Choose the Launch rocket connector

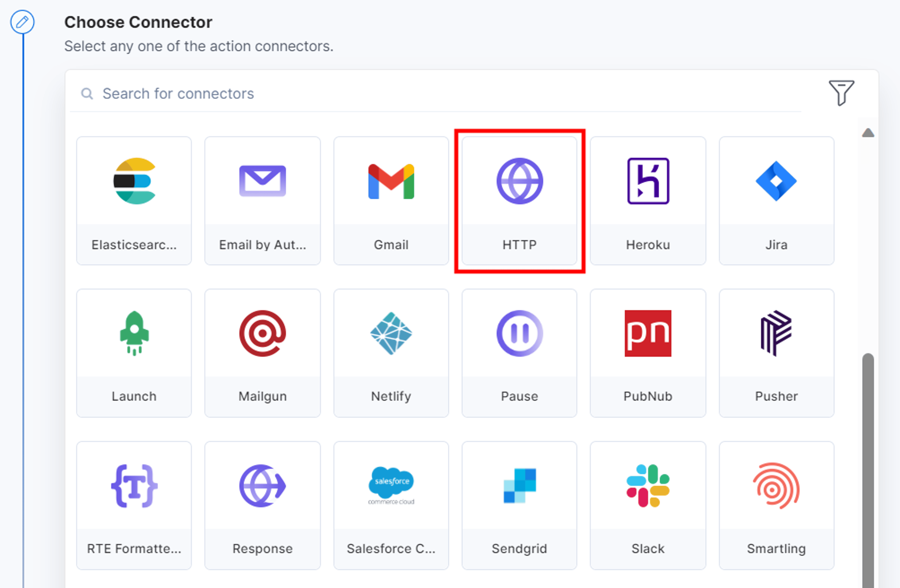pyautogui.click(x=134, y=353)
